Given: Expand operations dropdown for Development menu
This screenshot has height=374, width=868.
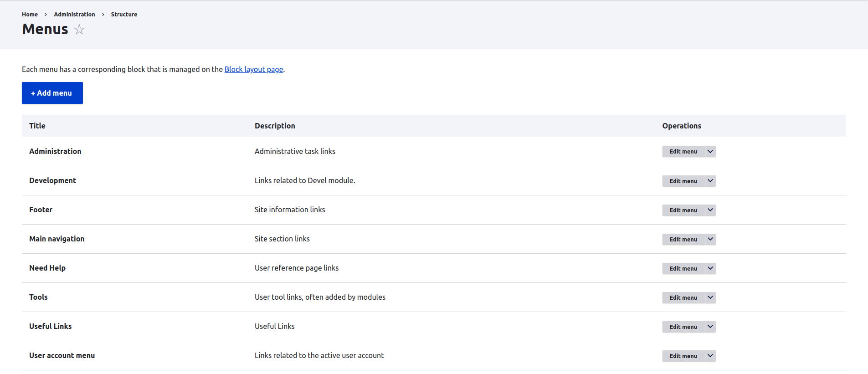Looking at the screenshot, I should [x=710, y=181].
